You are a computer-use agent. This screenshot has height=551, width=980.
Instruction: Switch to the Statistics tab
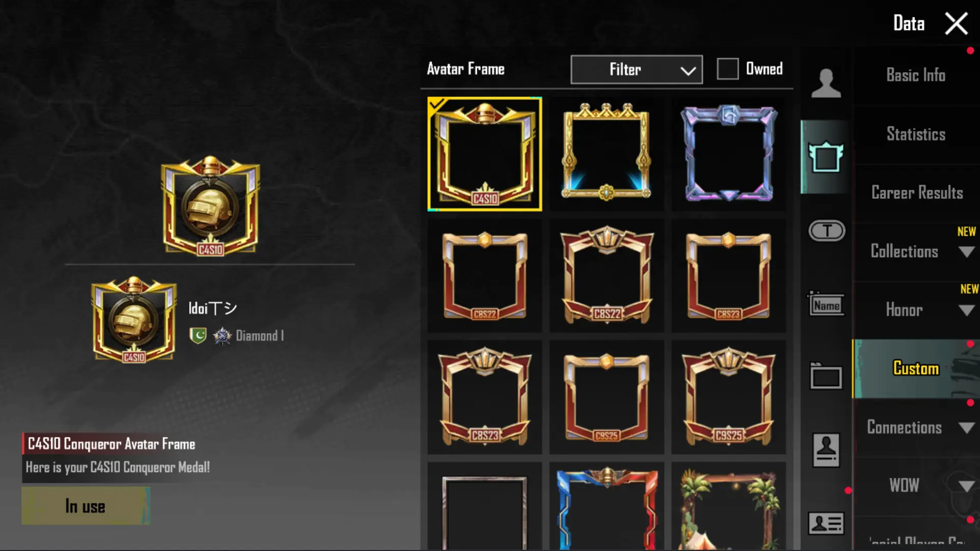(916, 134)
